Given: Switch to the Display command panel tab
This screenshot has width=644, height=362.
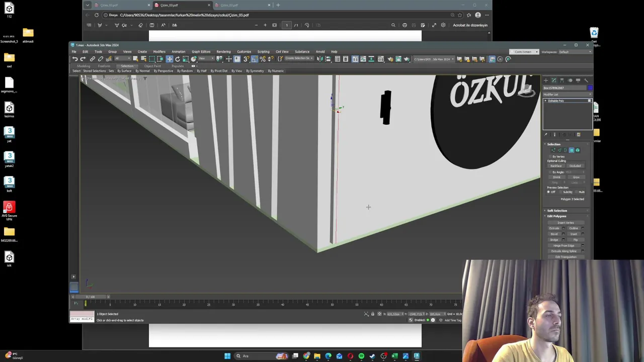Looking at the screenshot, I should [x=578, y=80].
